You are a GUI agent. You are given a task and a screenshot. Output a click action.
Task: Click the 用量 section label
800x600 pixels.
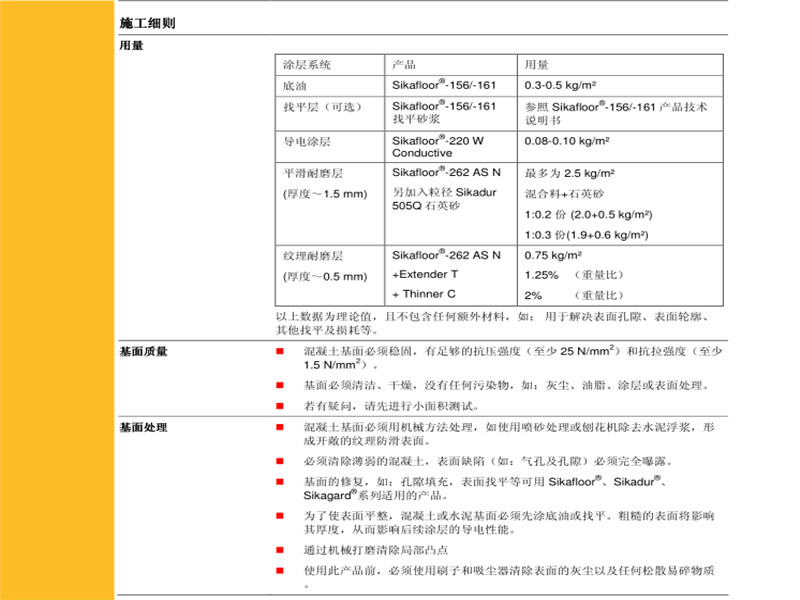click(132, 45)
